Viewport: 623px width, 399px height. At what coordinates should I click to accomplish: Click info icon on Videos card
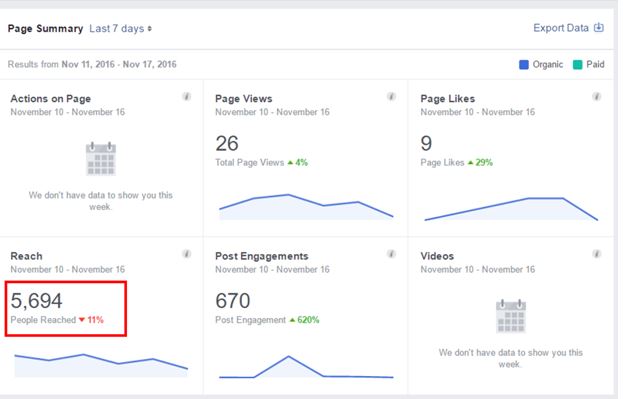pos(596,254)
